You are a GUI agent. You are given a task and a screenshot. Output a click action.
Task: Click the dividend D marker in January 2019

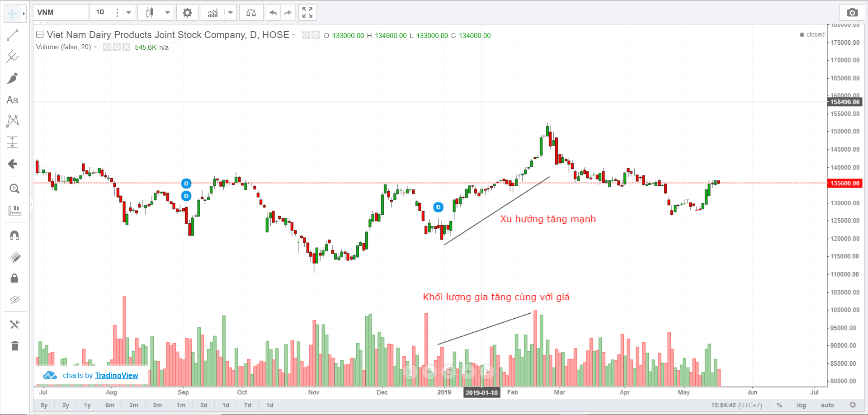438,207
